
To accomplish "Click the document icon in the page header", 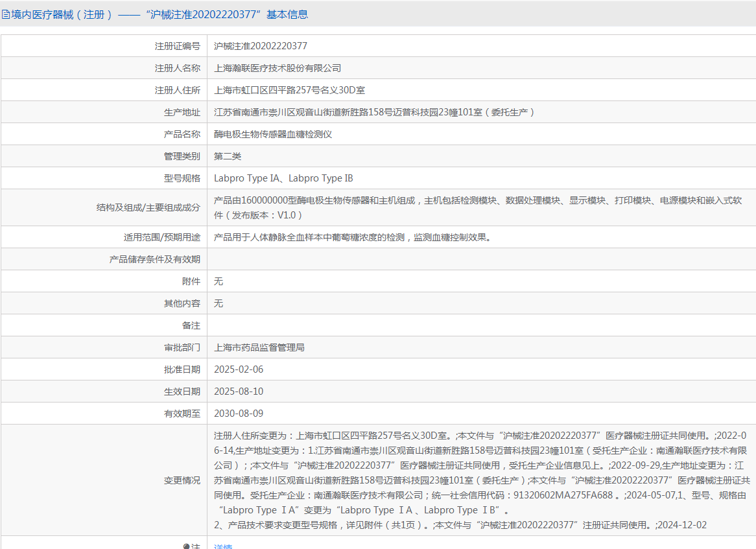I will click(x=6, y=14).
